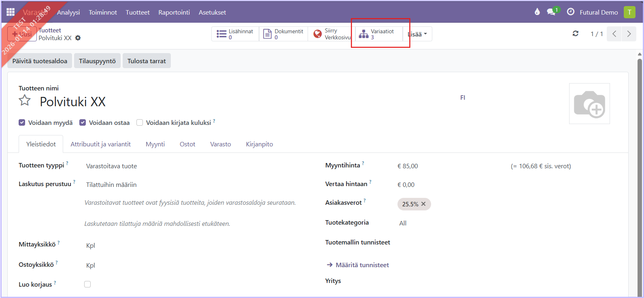Open the clock activities icon

(x=570, y=12)
